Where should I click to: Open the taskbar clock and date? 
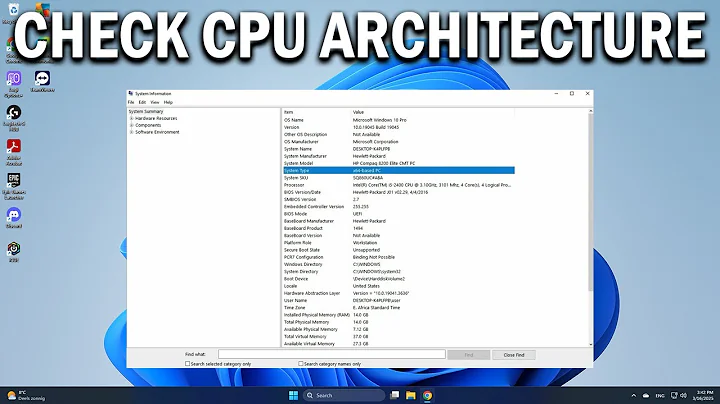click(704, 395)
